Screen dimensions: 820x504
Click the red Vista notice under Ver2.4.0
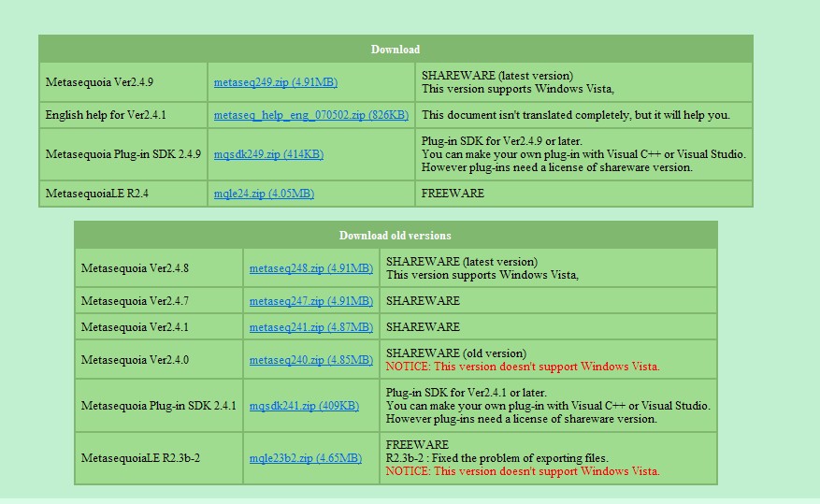coord(523,367)
